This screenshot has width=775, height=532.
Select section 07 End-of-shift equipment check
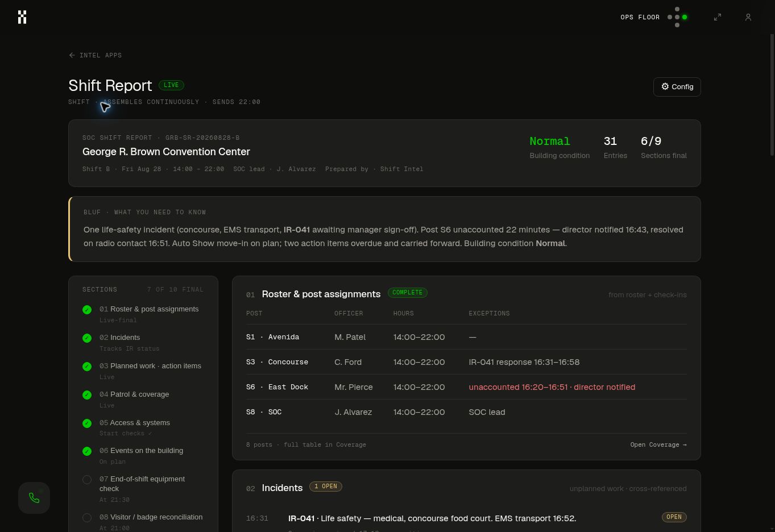coord(143,489)
